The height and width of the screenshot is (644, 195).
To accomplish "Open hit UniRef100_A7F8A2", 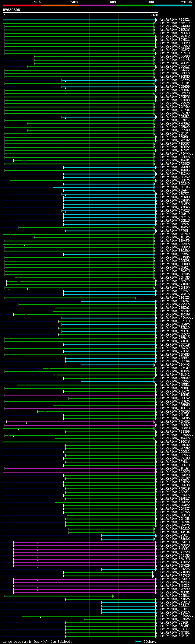I will pos(175,124).
